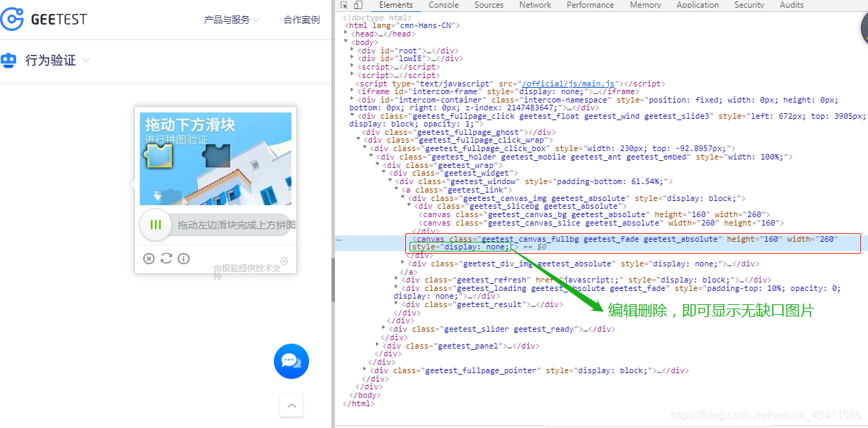Click the three dots beside highlighted canvas row
Image resolution: width=868 pixels, height=428 pixels.
(x=339, y=240)
